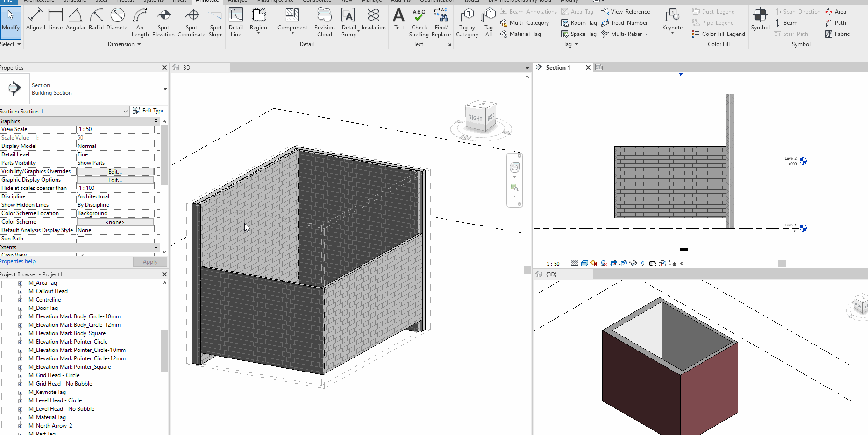Open the Properties help link
868x435 pixels.
[x=18, y=261]
